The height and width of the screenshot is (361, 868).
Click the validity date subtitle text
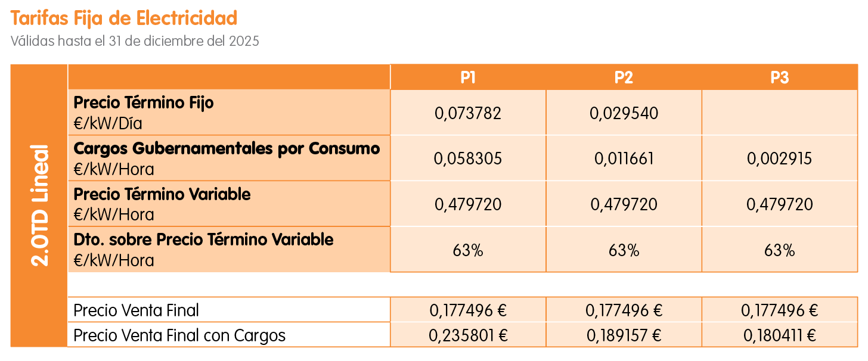coord(135,42)
